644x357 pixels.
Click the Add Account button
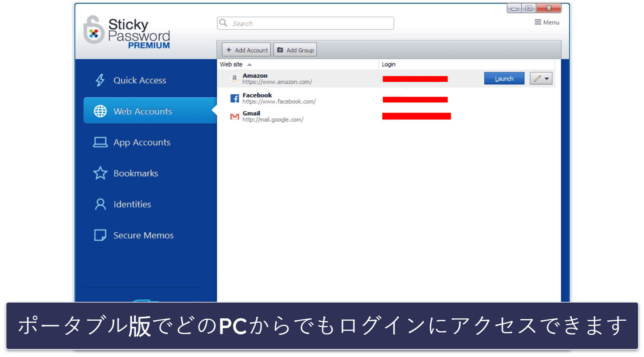point(246,50)
